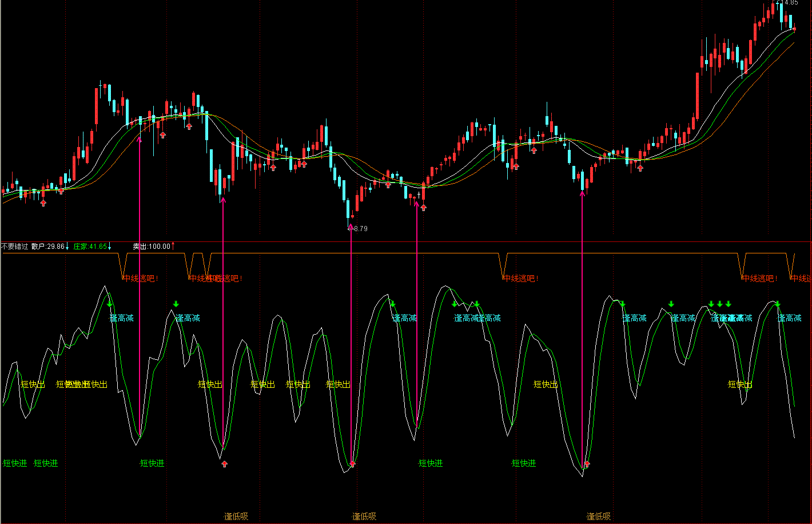Click the red up-arrow above the middle 逢低吸
Screen dimensions: 812x524
pos(353,464)
